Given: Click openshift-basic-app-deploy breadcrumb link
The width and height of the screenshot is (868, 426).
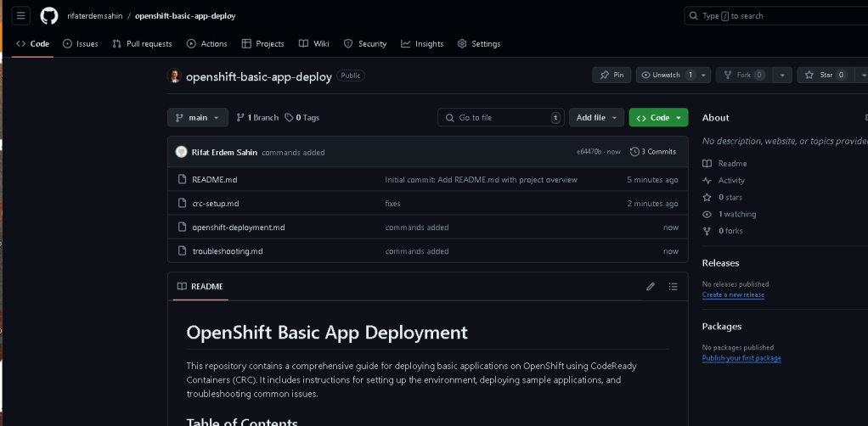Looking at the screenshot, I should [x=185, y=16].
